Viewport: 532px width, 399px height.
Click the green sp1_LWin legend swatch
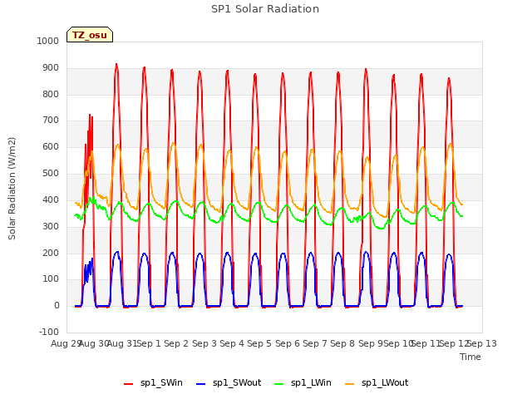[279, 384]
